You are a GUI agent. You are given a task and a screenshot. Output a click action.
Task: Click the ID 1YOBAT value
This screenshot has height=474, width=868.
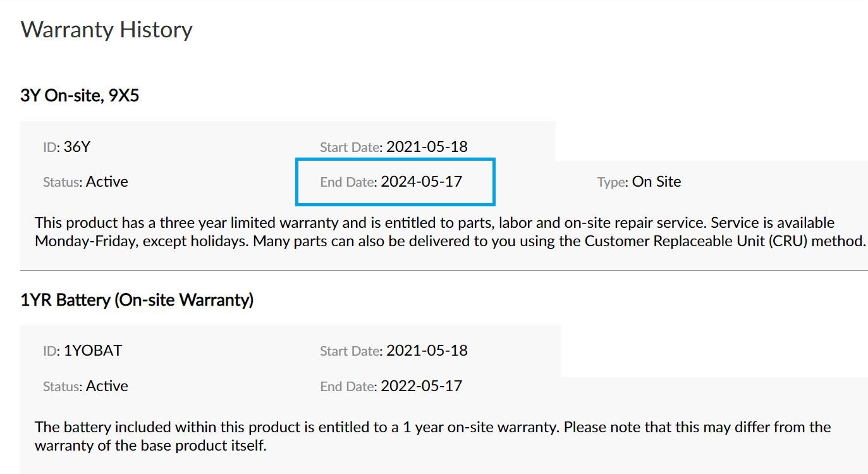(x=93, y=350)
